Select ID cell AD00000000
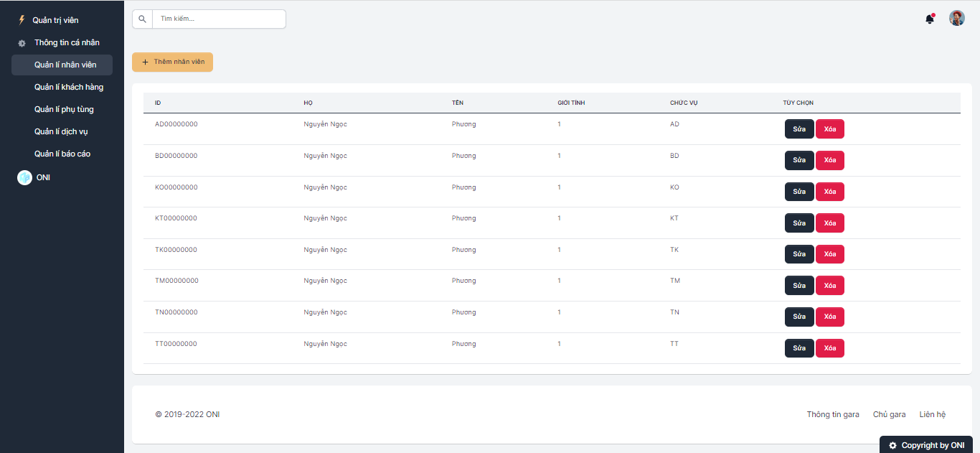 [176, 124]
